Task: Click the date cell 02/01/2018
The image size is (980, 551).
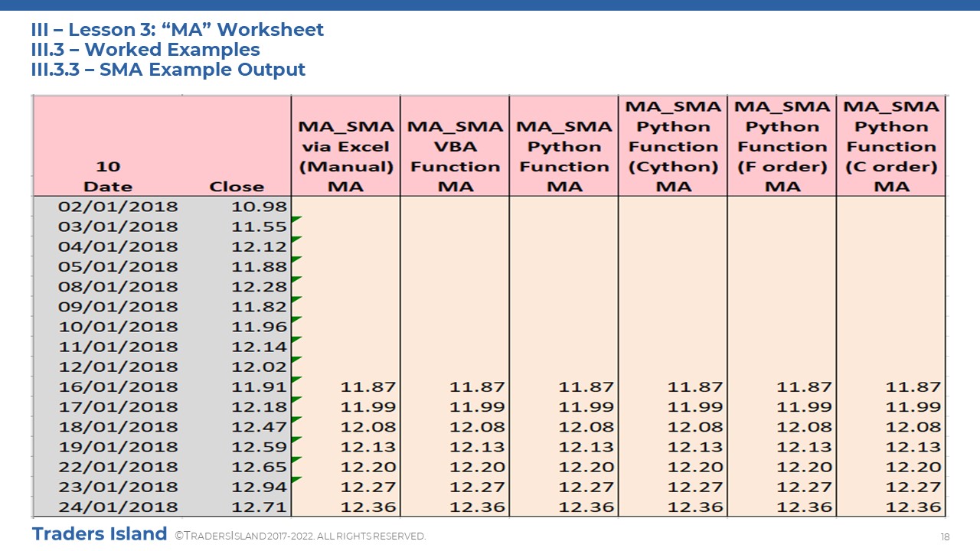Action: tap(118, 207)
